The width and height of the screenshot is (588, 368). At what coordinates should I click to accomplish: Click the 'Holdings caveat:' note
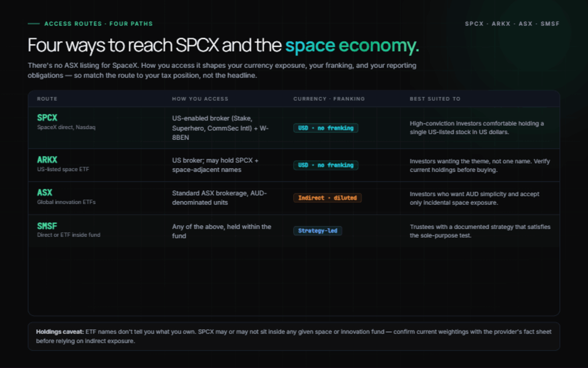tap(294, 336)
